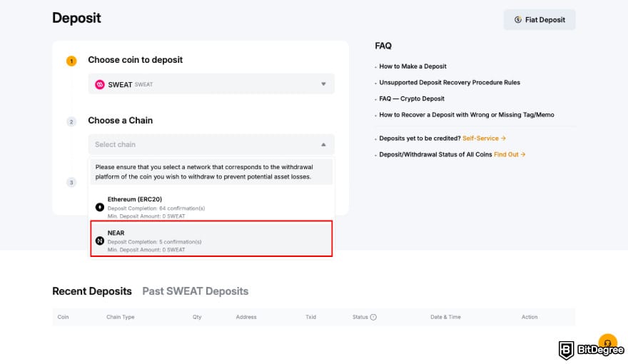Click the Self-Service arrow icon
This screenshot has height=364, width=628.
[503, 138]
